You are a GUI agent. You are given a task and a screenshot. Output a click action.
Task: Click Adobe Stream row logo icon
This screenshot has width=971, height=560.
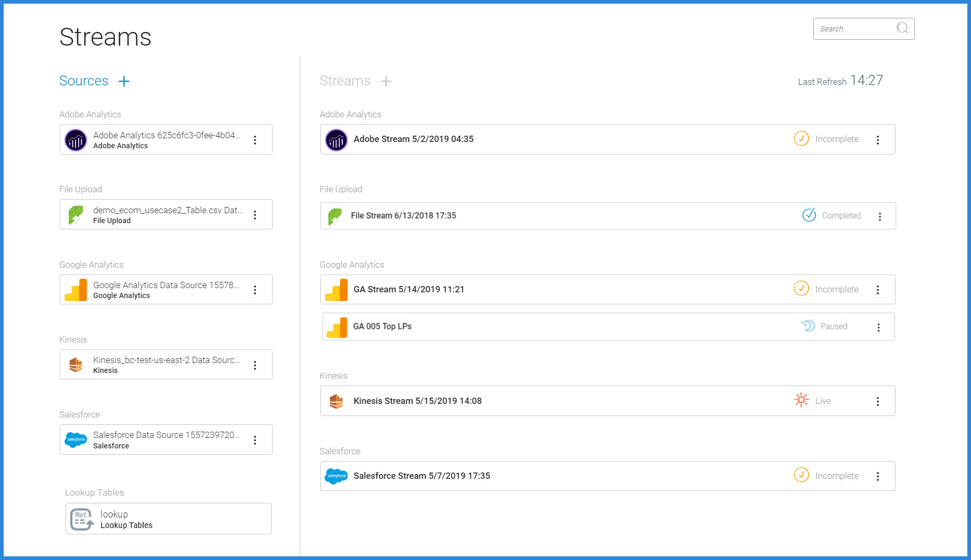point(336,140)
